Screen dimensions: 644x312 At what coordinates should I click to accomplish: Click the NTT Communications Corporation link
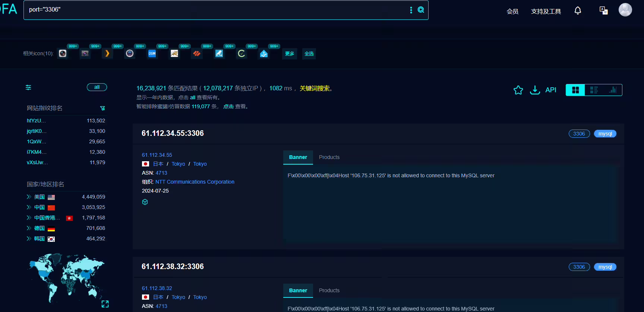coord(195,182)
